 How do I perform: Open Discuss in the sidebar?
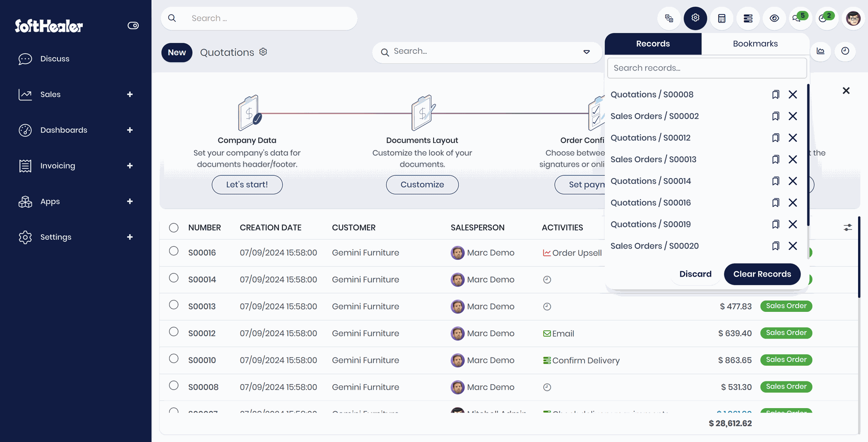55,59
